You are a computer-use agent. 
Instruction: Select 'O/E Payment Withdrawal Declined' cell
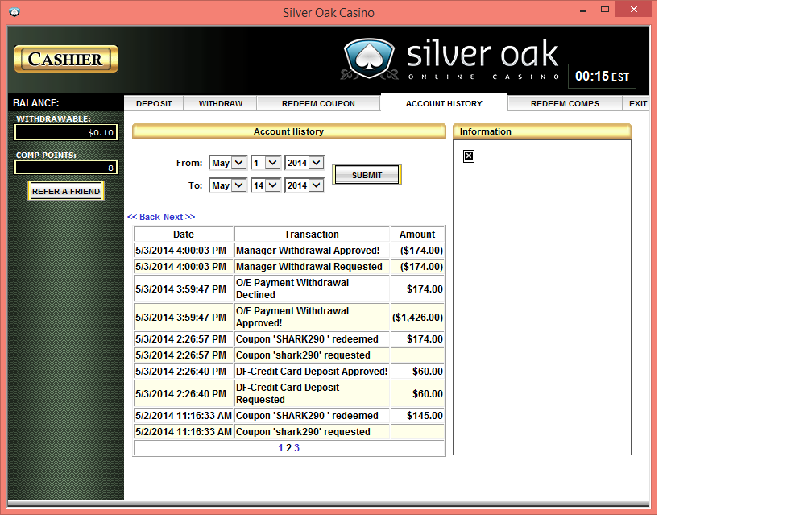pyautogui.click(x=312, y=289)
